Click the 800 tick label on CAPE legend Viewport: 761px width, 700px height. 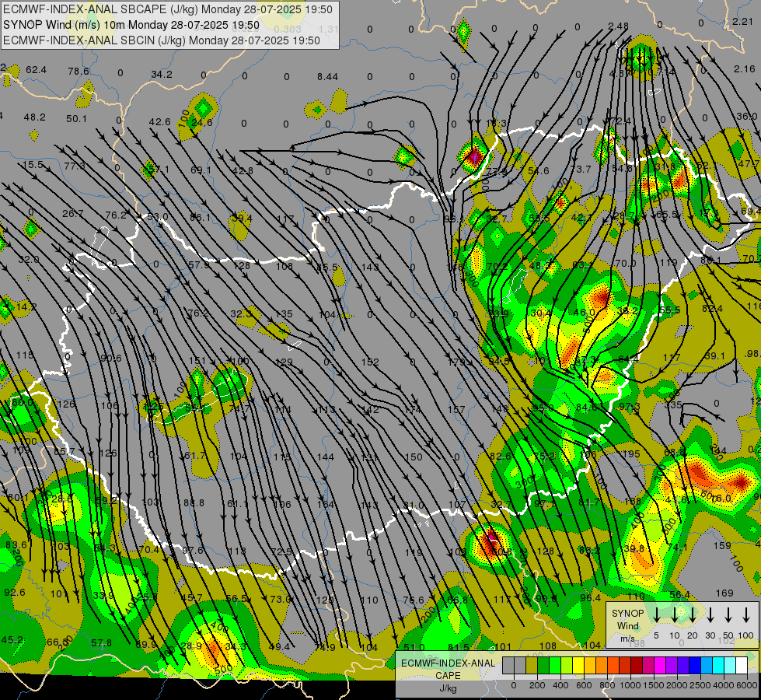pos(607,685)
